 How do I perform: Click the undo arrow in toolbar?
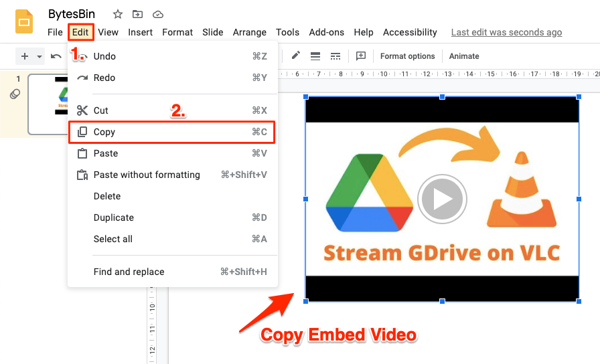[x=56, y=57]
